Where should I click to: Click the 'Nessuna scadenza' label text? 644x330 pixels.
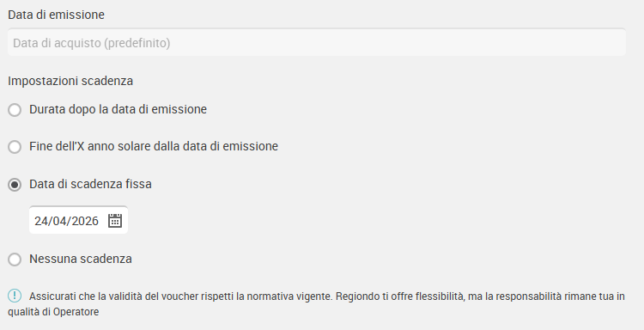tap(81, 259)
